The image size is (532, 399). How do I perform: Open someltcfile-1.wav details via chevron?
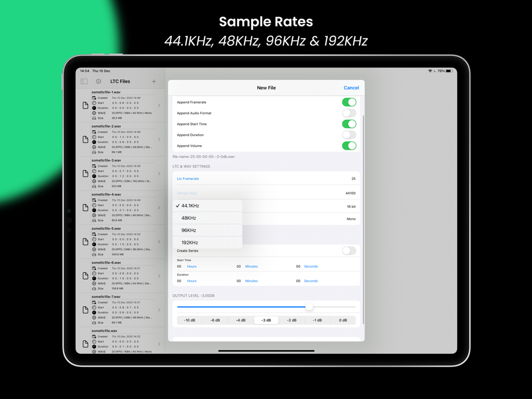click(x=159, y=105)
